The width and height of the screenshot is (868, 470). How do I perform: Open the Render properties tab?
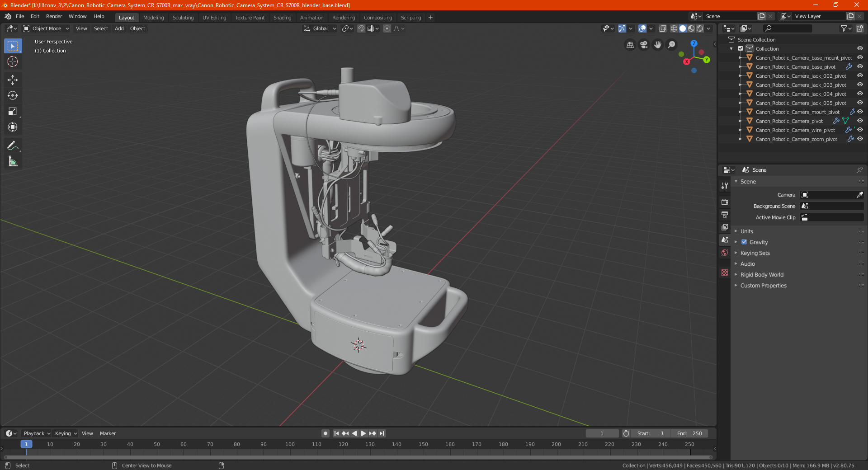coord(725,202)
